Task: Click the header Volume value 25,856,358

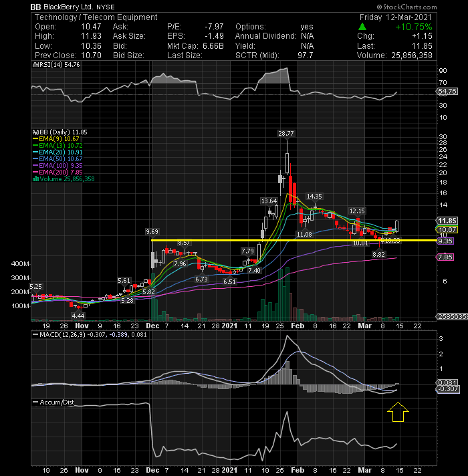Action: (x=412, y=55)
